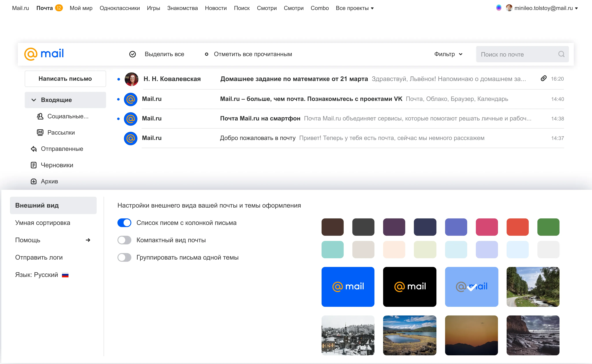This screenshot has width=592, height=364.
Task: Click the Отправленные reply arrow icon
Action: (x=34, y=149)
